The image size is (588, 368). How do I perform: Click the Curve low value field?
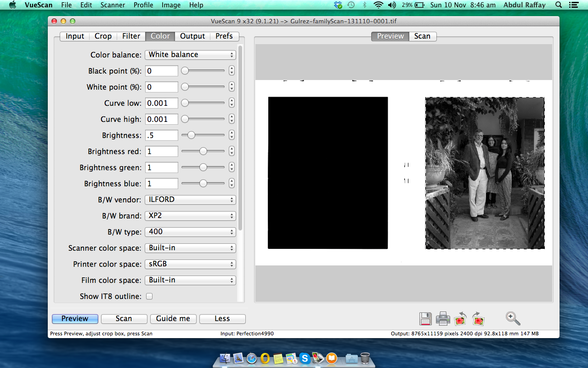click(162, 103)
